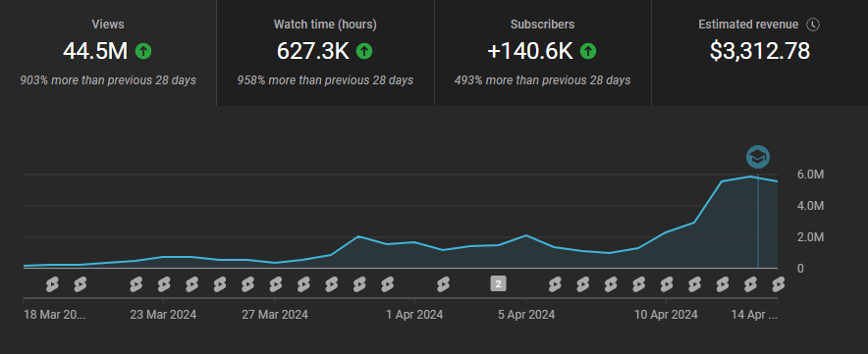The width and height of the screenshot is (868, 354).
Task: Click the 2.0M axis label
Action: [810, 237]
